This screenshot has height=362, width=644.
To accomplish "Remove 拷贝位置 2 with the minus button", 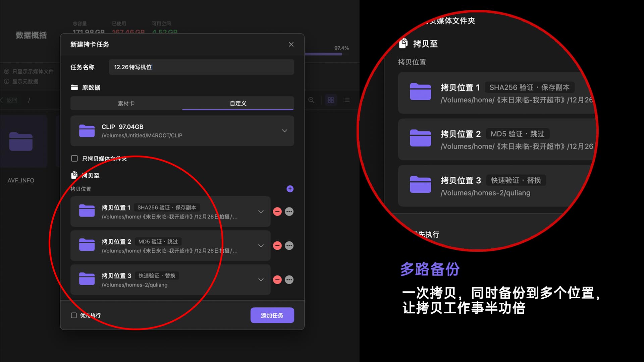I will pos(277,246).
